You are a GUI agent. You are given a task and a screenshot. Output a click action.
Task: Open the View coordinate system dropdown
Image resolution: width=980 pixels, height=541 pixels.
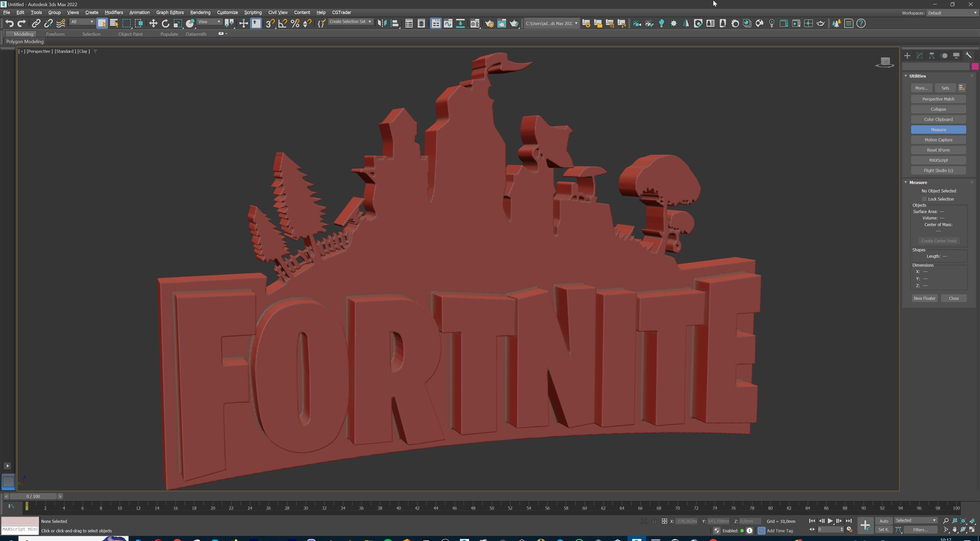pos(210,22)
